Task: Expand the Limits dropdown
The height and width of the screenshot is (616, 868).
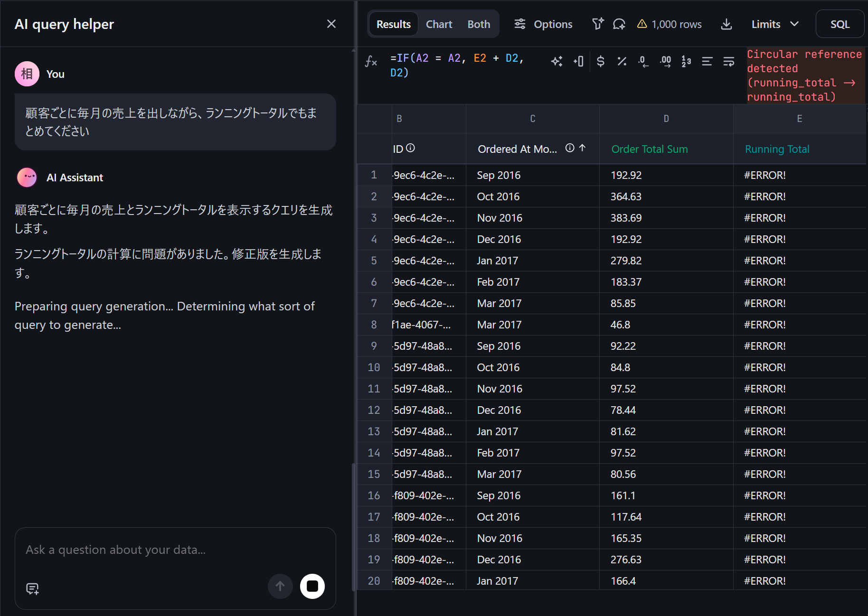Action: pos(775,24)
